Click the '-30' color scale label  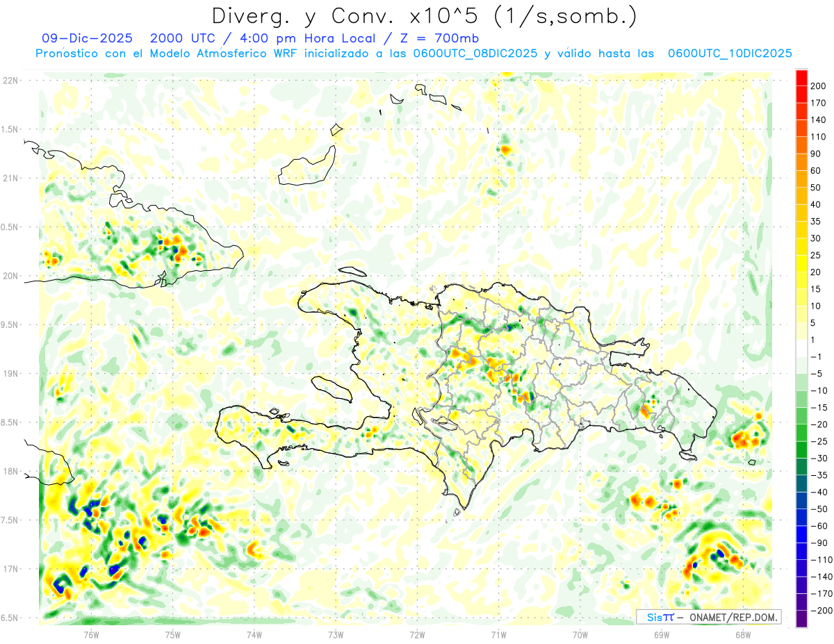[x=819, y=459]
